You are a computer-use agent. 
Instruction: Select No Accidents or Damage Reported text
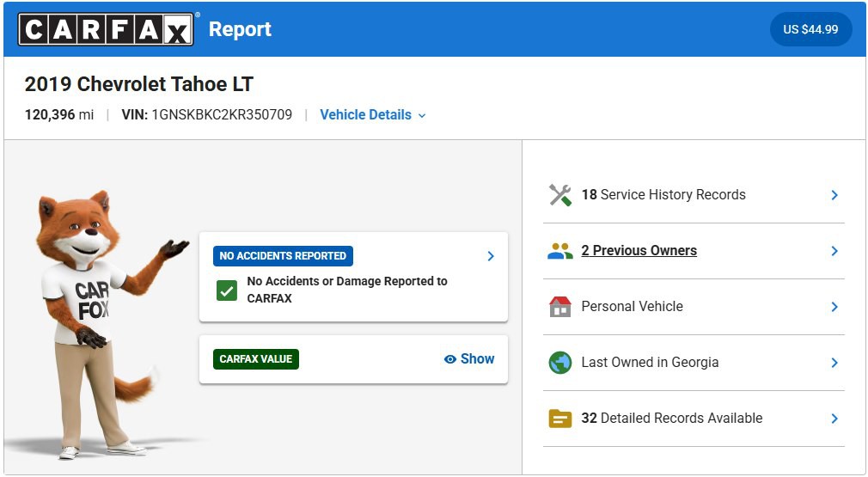click(347, 290)
